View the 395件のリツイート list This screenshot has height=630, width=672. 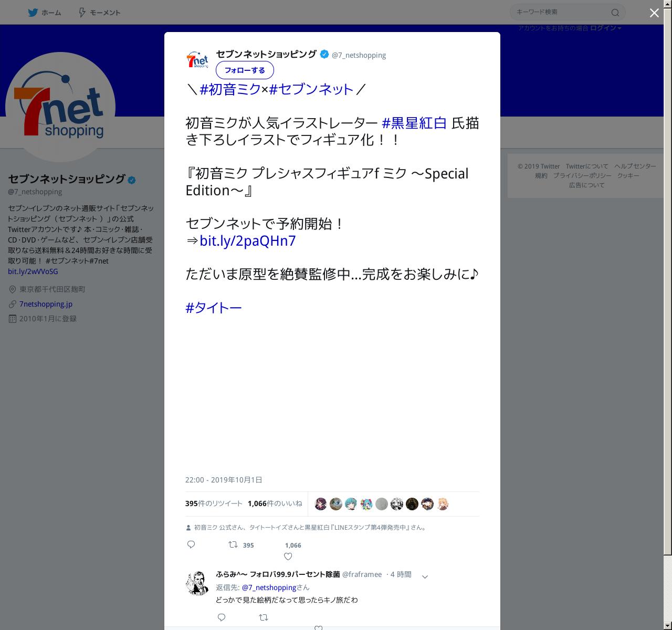click(x=214, y=503)
